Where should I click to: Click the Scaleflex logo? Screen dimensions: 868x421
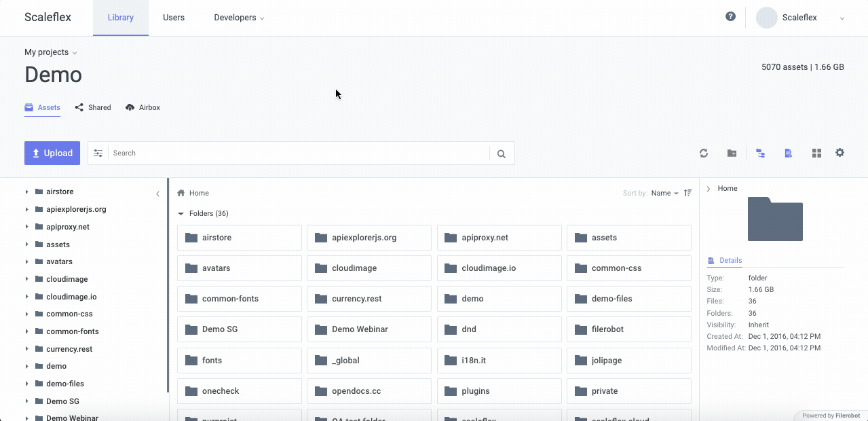48,18
